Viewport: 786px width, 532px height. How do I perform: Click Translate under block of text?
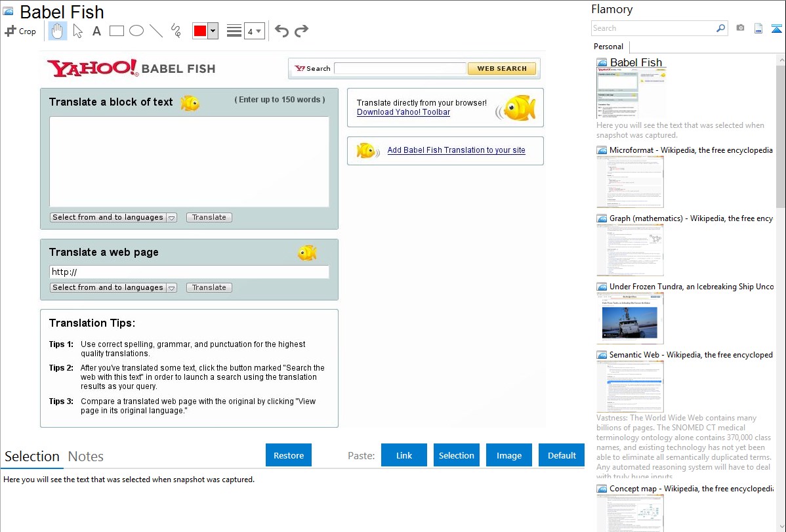209,218
